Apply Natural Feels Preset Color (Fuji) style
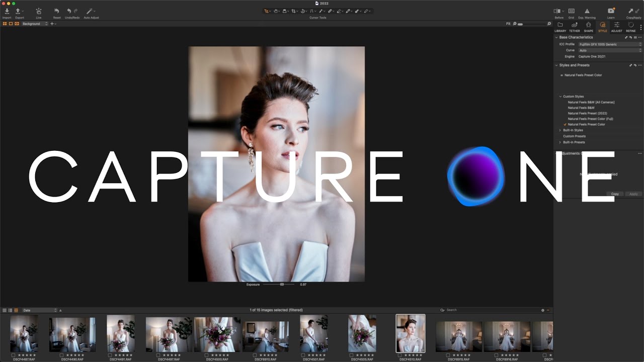 click(590, 119)
